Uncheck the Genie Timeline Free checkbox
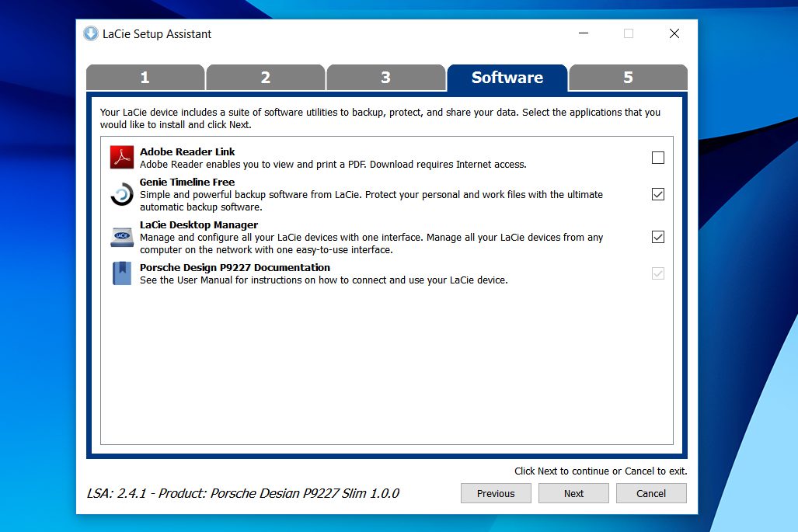The image size is (798, 532). pyautogui.click(x=658, y=194)
